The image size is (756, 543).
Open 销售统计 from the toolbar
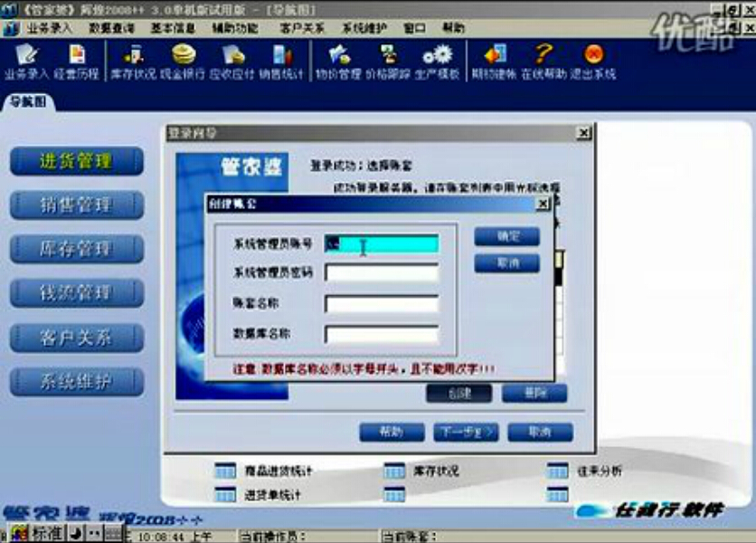pyautogui.click(x=281, y=62)
